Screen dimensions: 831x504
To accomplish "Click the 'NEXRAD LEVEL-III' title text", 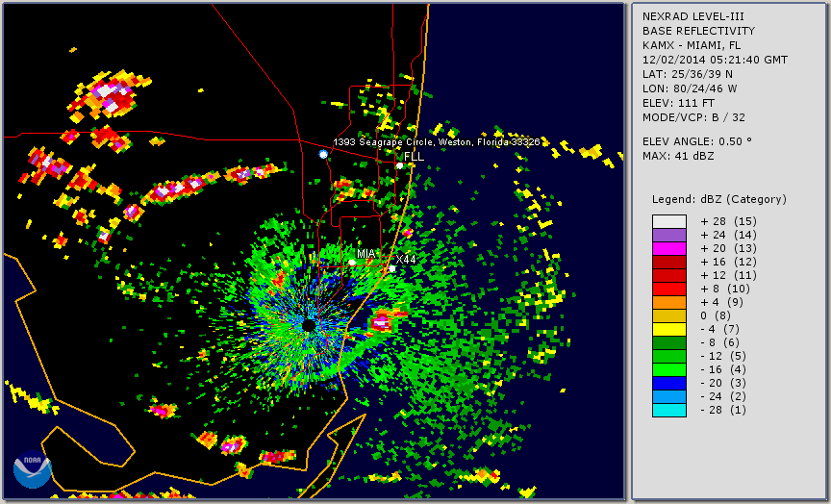I will click(693, 16).
